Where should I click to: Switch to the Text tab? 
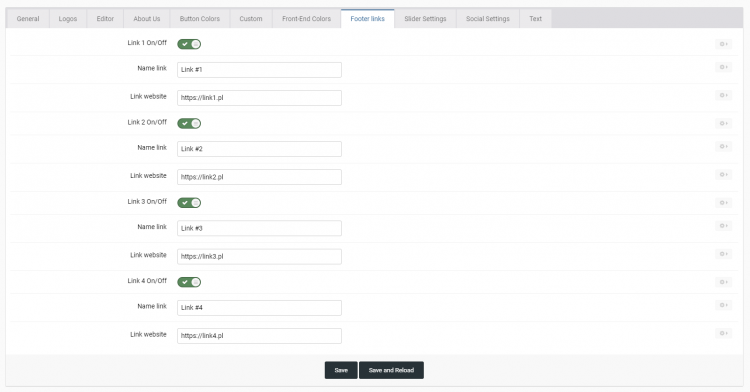(x=536, y=19)
